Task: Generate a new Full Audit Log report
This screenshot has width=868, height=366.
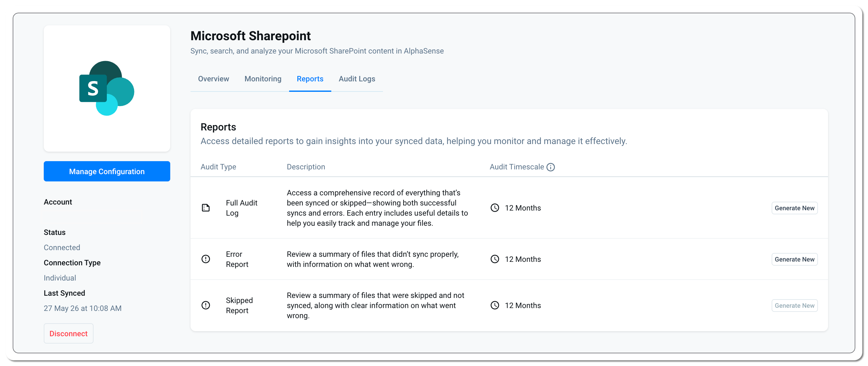Action: 794,208
